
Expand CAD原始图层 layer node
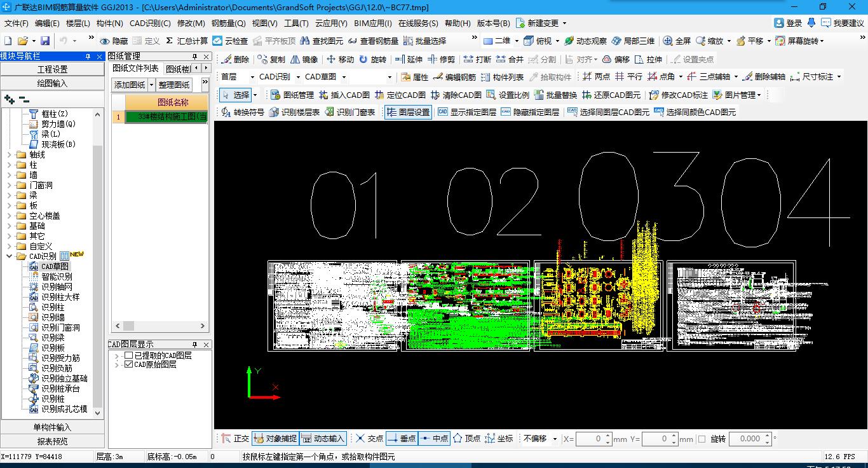tap(117, 364)
